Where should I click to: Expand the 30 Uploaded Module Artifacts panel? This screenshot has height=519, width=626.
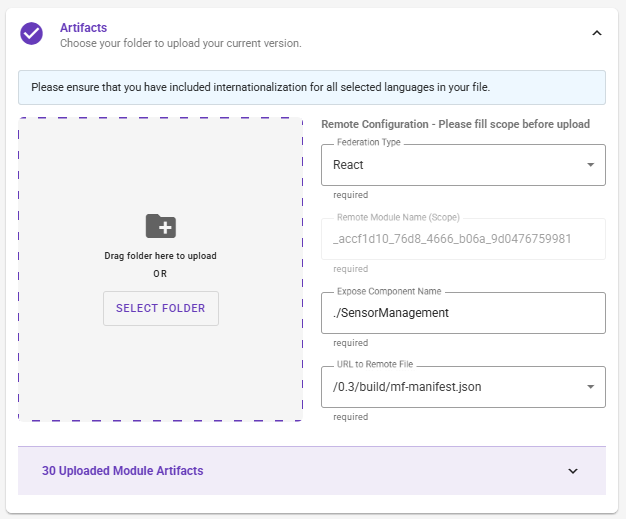pos(312,471)
